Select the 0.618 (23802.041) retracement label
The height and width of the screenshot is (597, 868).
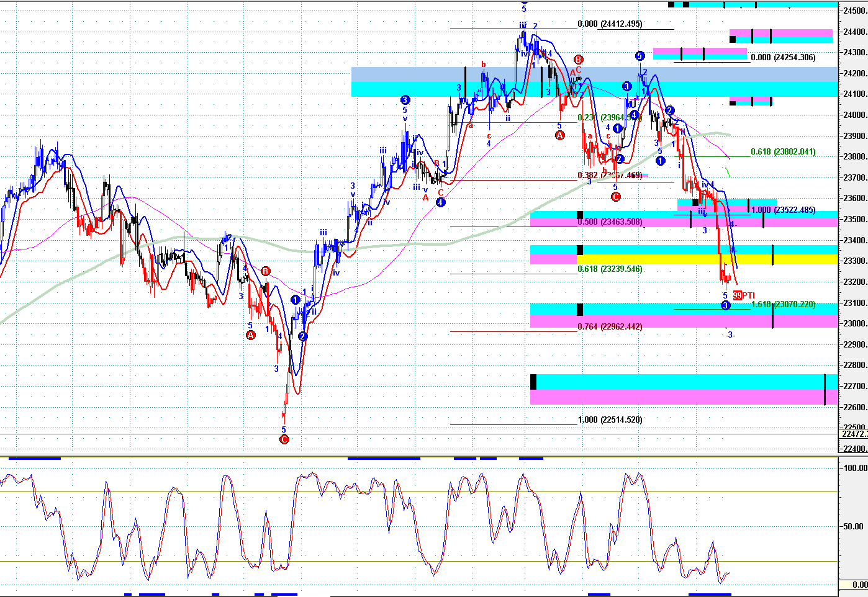click(783, 152)
